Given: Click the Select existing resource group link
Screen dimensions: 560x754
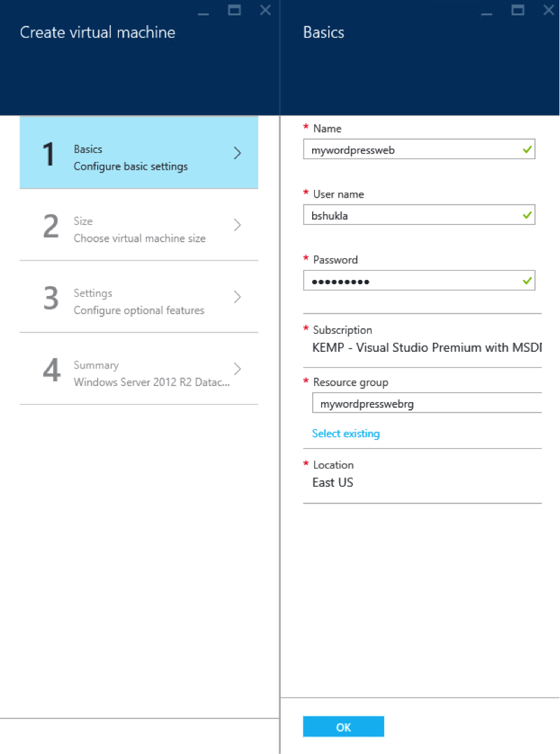Looking at the screenshot, I should coord(346,434).
